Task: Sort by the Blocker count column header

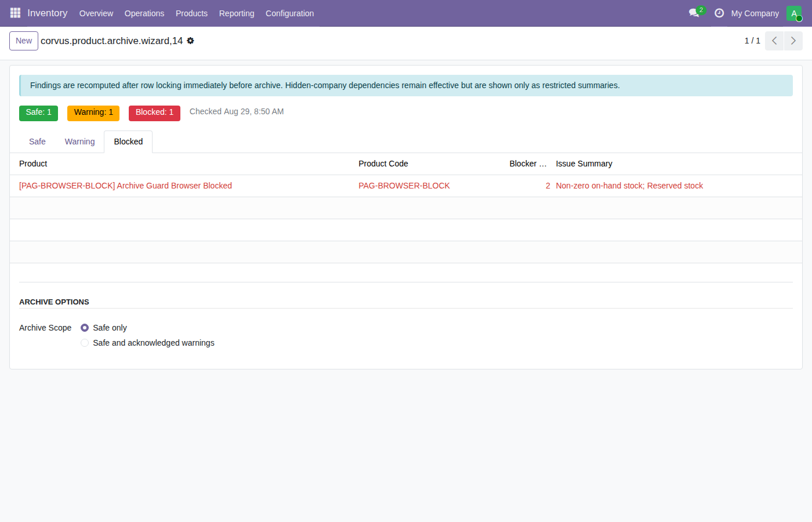Action: click(x=528, y=164)
